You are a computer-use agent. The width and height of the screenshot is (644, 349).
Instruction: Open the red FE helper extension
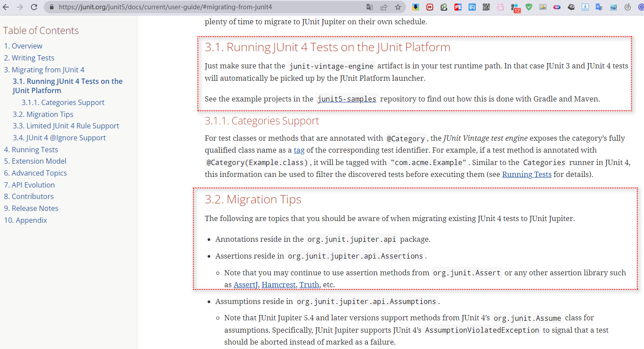point(458,7)
